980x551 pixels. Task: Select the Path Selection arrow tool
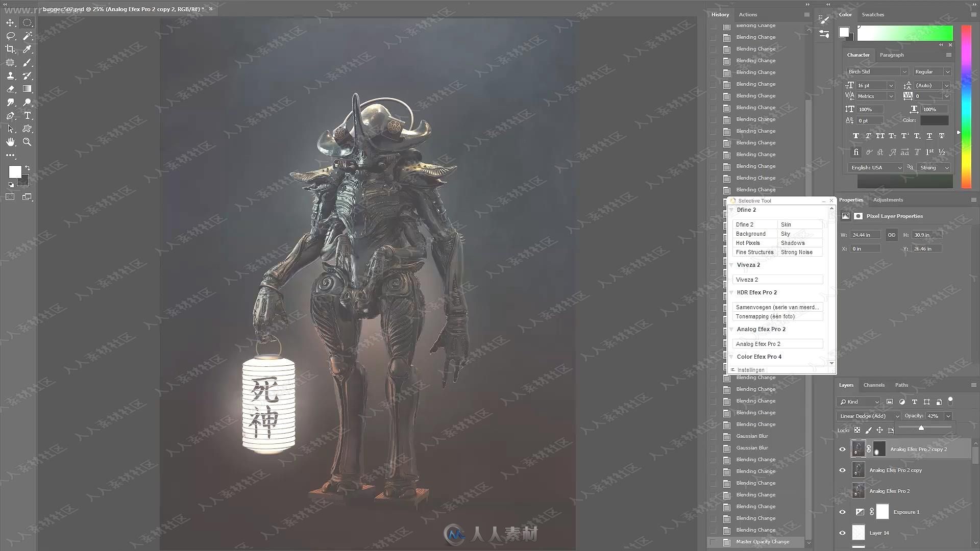10,129
